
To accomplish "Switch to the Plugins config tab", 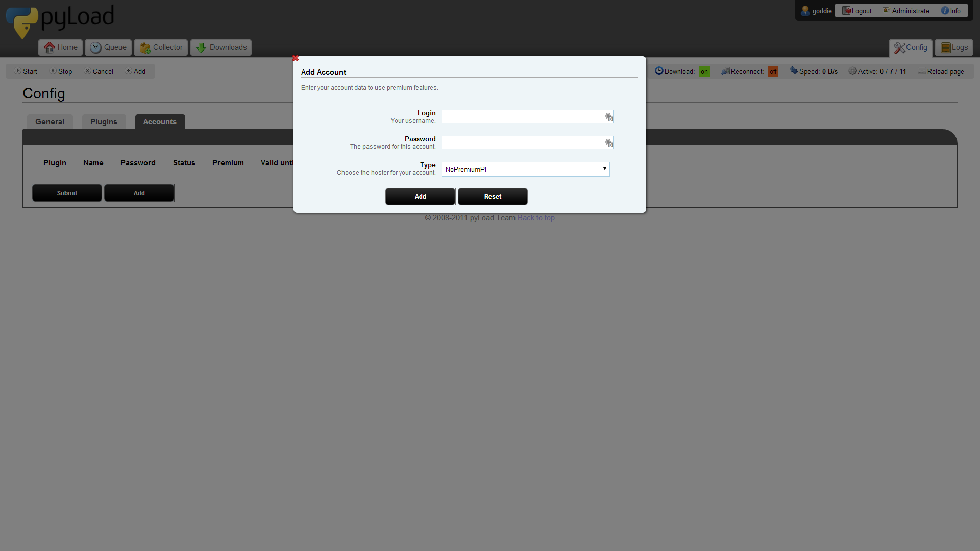I will pos(104,121).
